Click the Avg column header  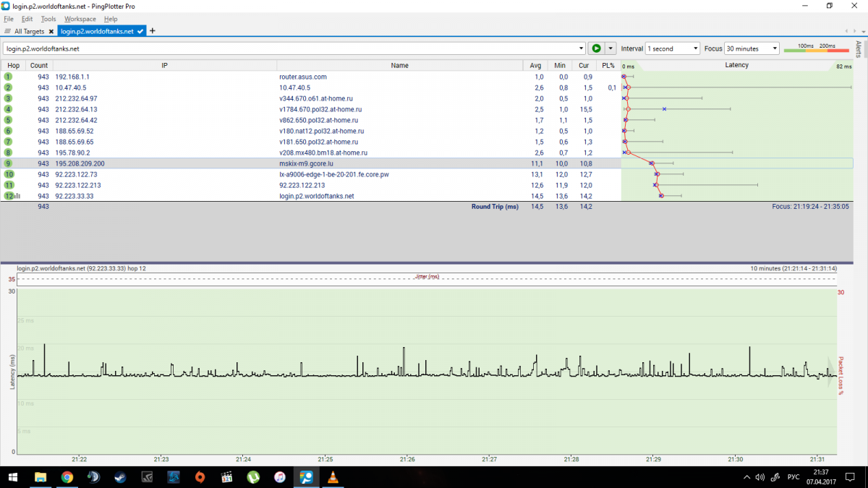[535, 65]
